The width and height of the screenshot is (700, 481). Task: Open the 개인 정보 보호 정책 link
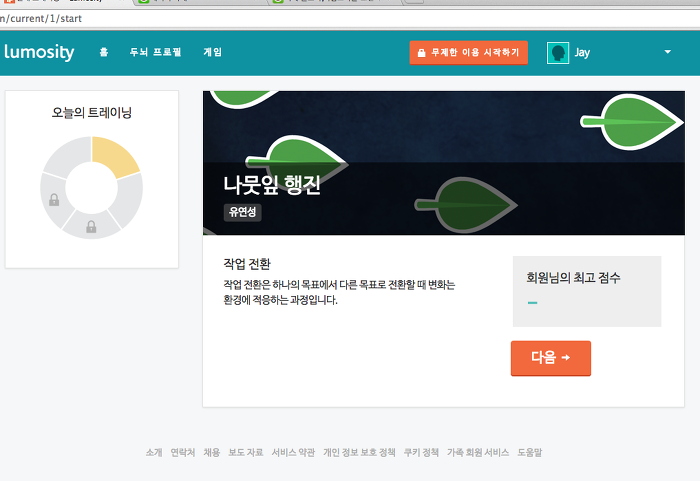[x=359, y=452]
